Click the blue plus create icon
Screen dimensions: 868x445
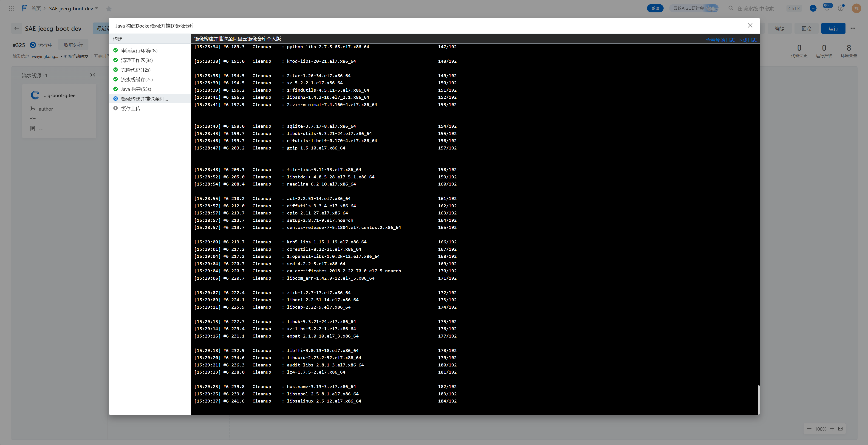pyautogui.click(x=813, y=8)
